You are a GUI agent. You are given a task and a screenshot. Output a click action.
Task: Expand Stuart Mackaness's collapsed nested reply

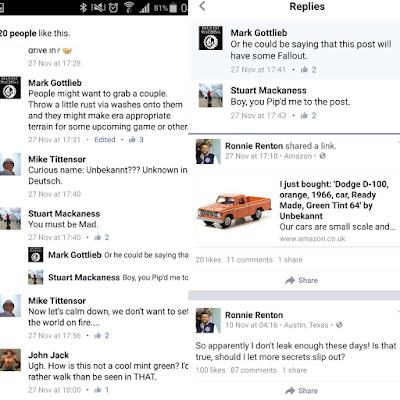tap(108, 277)
